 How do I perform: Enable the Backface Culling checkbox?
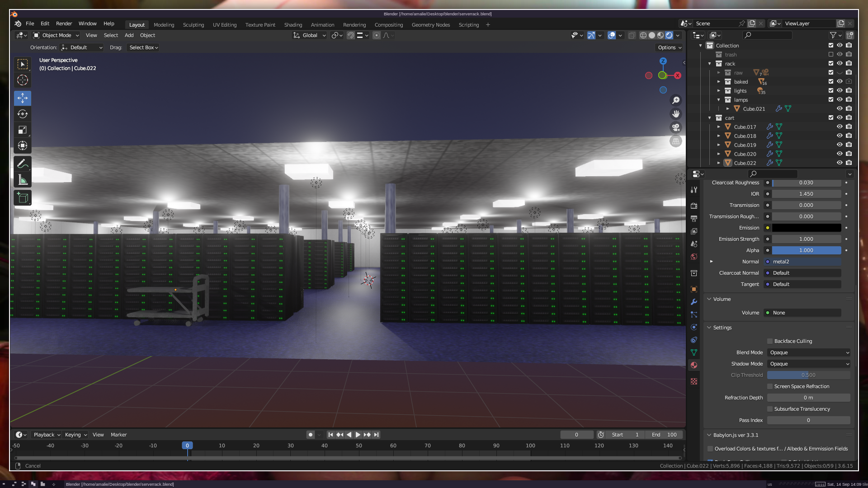click(770, 341)
